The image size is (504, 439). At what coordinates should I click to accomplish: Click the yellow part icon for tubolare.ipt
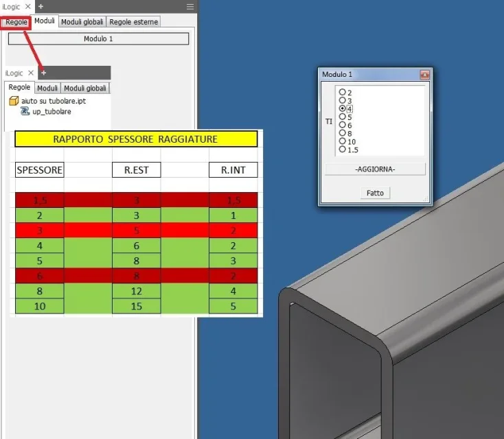14,101
